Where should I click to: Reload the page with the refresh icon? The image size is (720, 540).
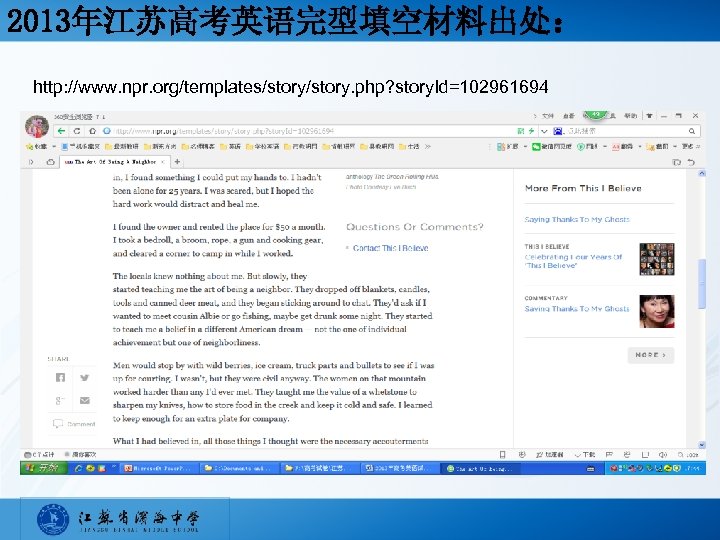click(77, 131)
